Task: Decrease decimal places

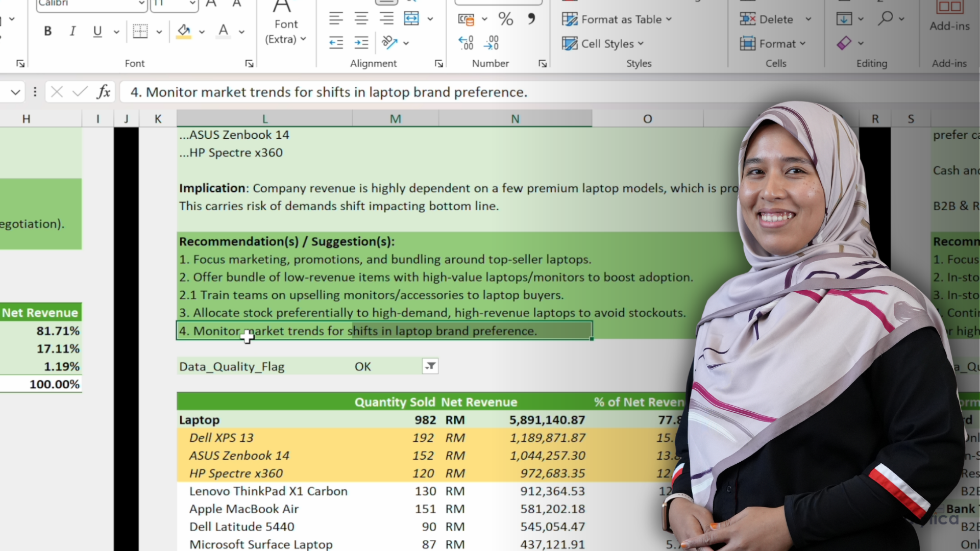Action: coord(492,43)
